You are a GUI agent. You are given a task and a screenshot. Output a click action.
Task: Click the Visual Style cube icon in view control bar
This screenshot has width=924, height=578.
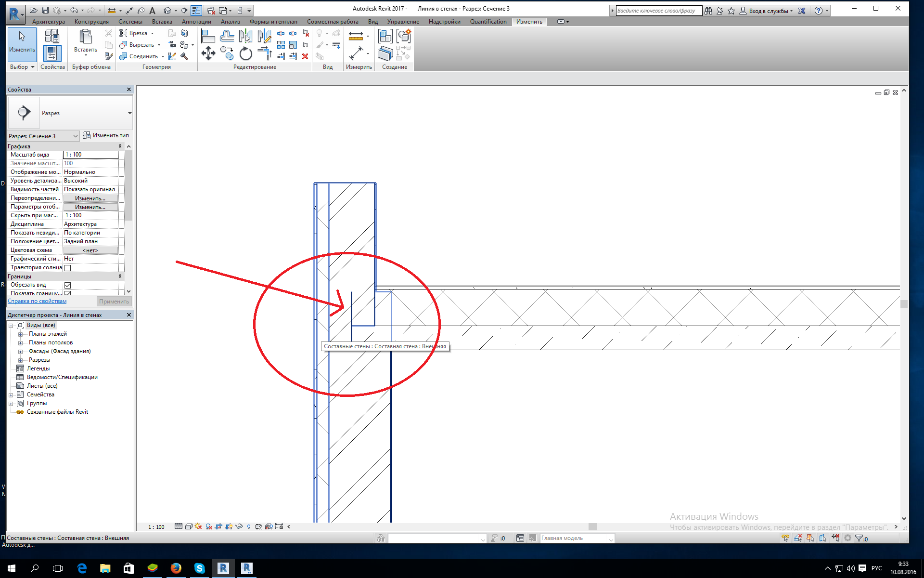[x=189, y=526]
